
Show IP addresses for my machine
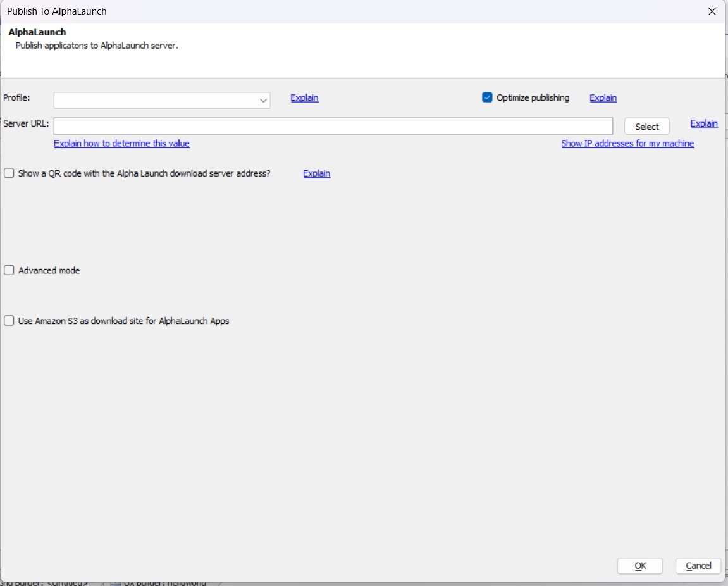tap(627, 143)
